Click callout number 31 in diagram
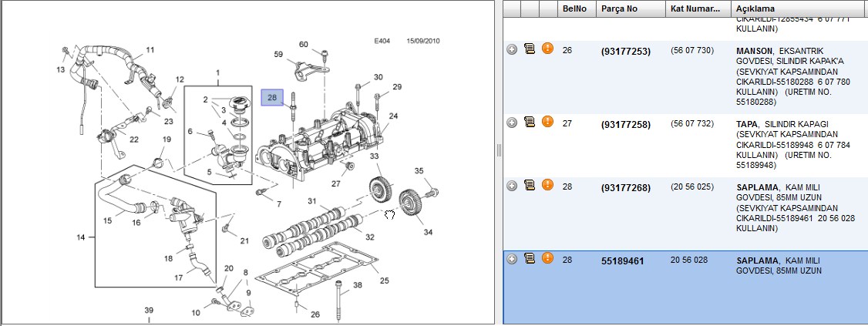The height and width of the screenshot is (326, 868). [313, 201]
